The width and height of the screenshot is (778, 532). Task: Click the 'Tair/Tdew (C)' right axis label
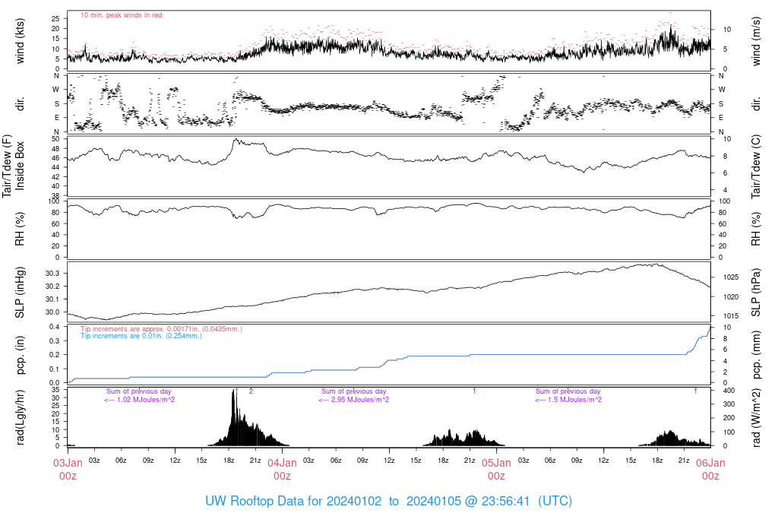tap(756, 166)
